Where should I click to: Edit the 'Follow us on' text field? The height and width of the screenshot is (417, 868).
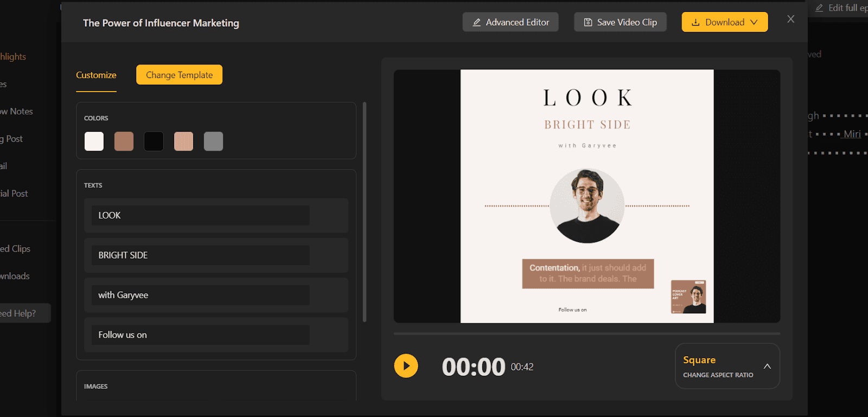click(201, 335)
